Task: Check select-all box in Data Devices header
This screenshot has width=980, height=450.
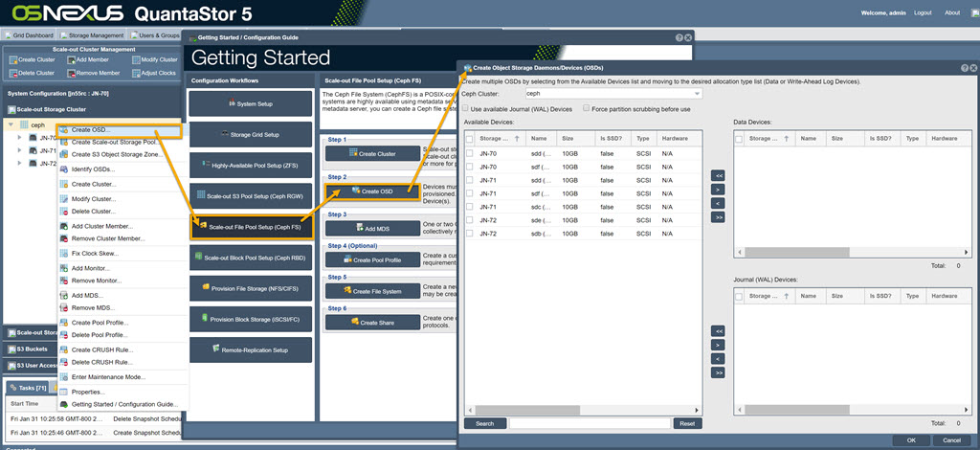Action: tap(739, 139)
